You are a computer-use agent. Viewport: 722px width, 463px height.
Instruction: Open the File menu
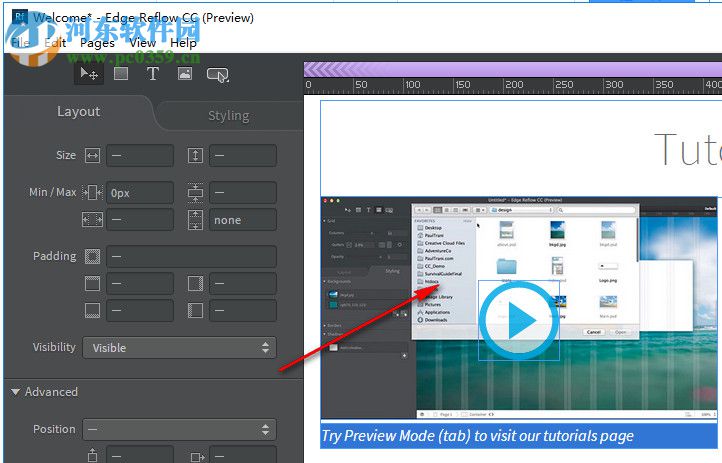tap(21, 43)
